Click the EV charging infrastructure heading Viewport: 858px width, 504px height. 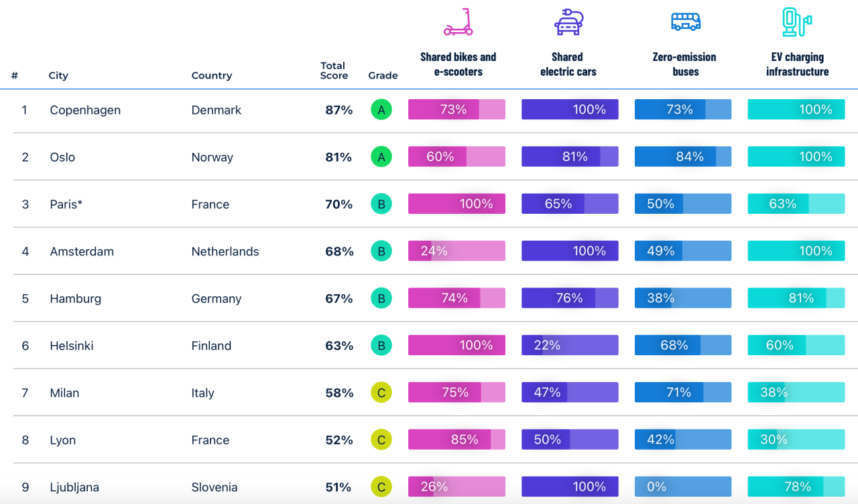coord(797,64)
